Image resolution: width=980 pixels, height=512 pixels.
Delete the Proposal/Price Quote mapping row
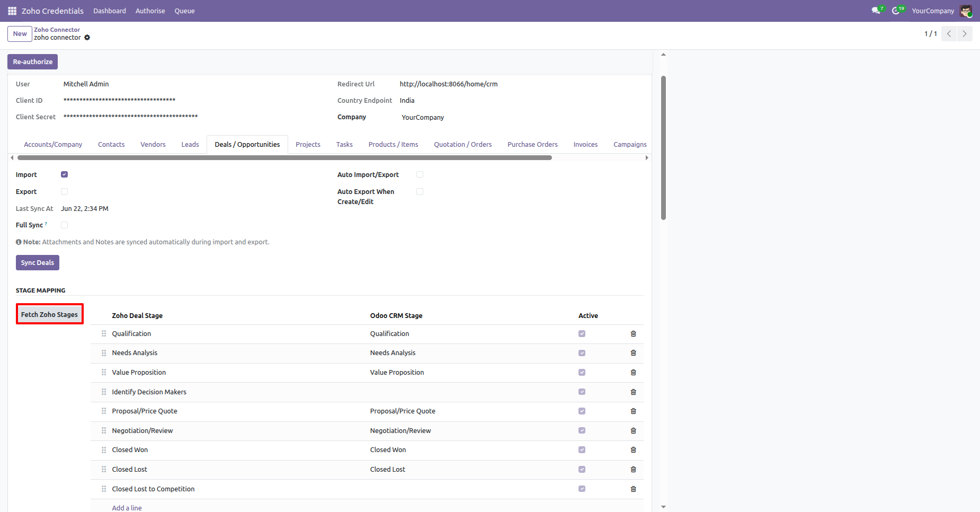633,411
